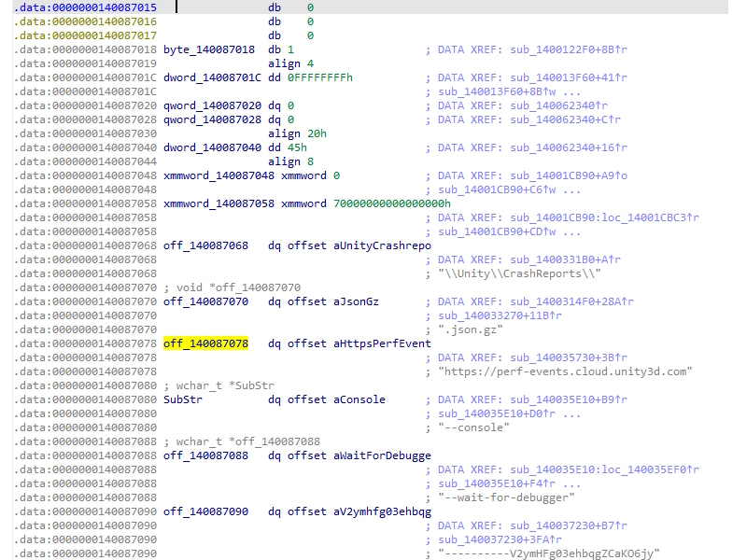Click the dword_140087040 label

click(212, 147)
